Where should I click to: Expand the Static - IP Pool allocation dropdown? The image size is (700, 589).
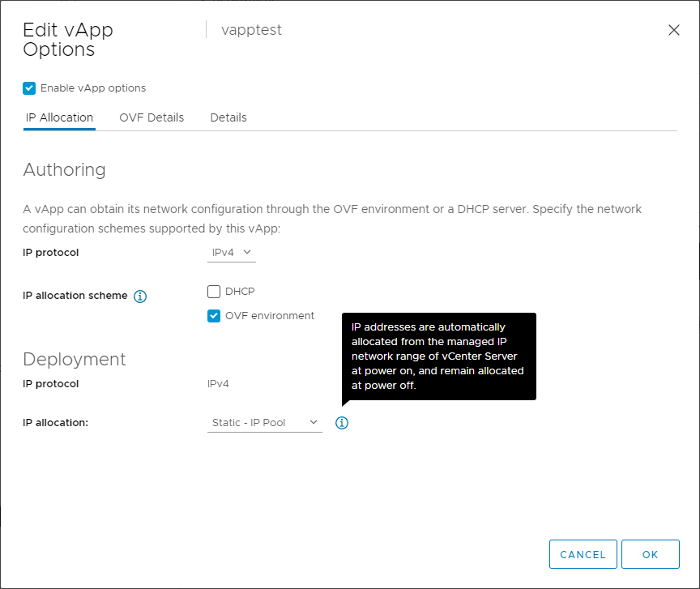coord(264,423)
